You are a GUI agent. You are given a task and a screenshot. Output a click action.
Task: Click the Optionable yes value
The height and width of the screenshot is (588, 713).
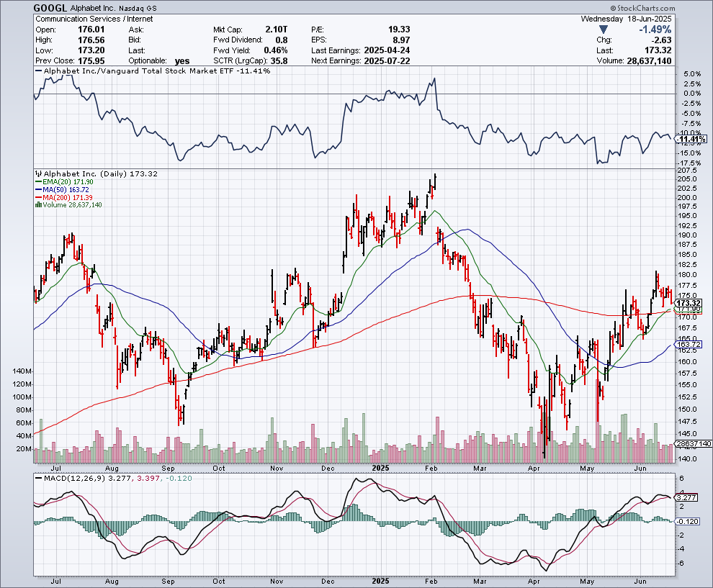(182, 61)
